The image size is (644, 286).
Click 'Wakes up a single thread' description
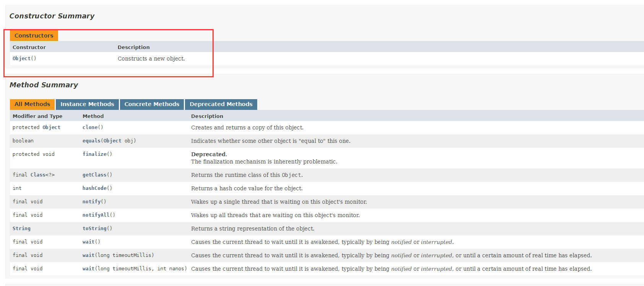[x=279, y=202]
